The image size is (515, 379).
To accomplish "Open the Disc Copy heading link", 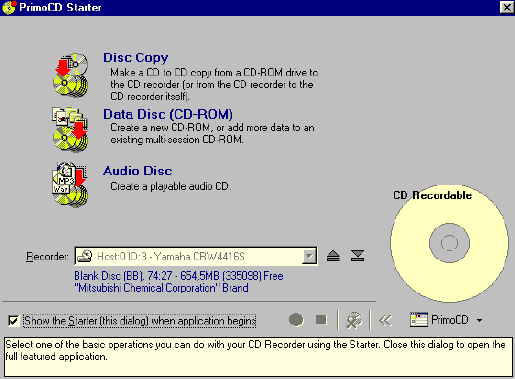I will [x=136, y=58].
